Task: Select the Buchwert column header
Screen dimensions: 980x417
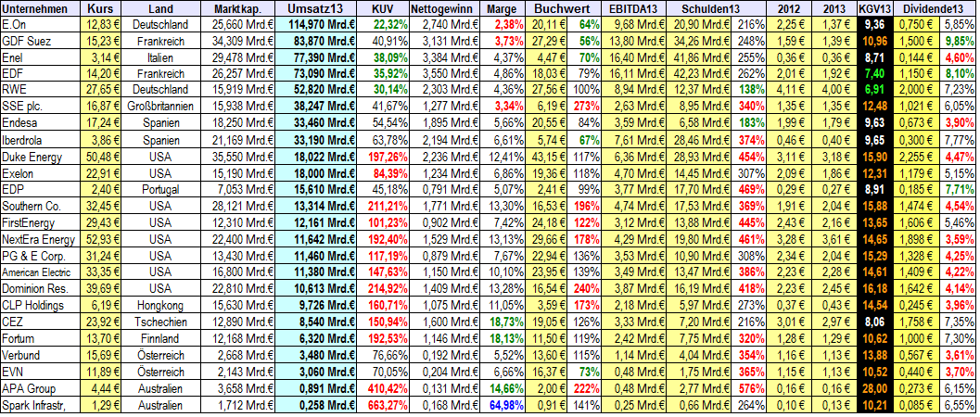Action: 564,8
